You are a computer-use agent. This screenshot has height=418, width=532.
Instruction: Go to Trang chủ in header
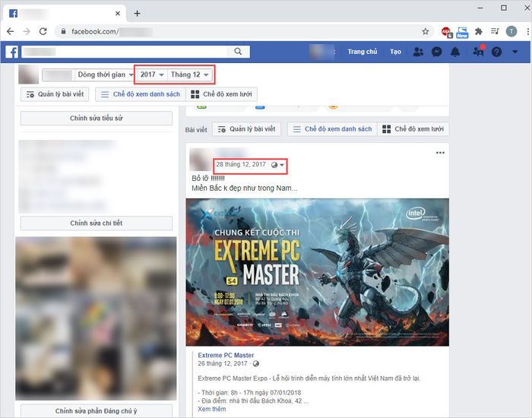(363, 52)
